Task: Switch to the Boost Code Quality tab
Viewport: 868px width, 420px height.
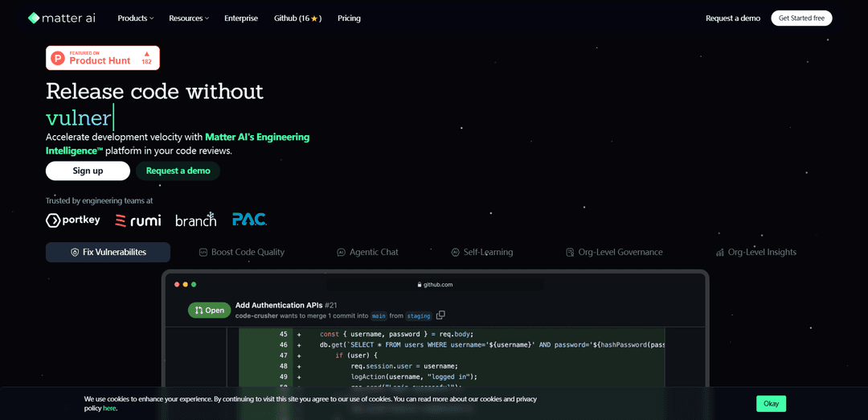Action: point(241,252)
